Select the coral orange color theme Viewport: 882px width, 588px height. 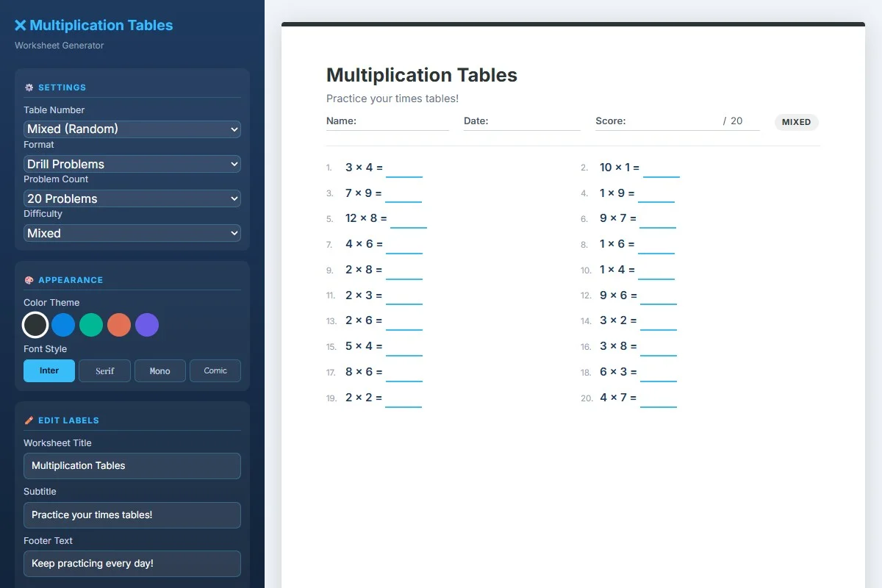[119, 325]
